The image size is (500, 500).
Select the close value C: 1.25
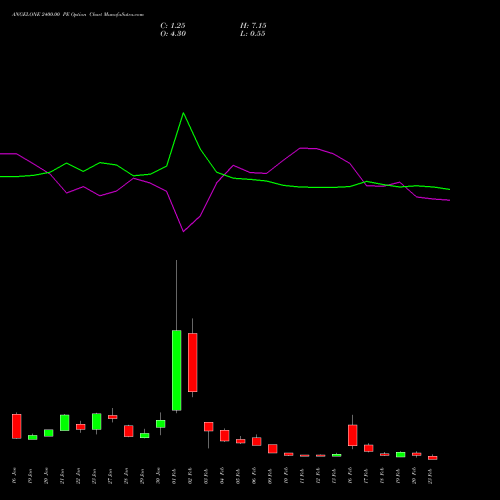pyautogui.click(x=173, y=26)
